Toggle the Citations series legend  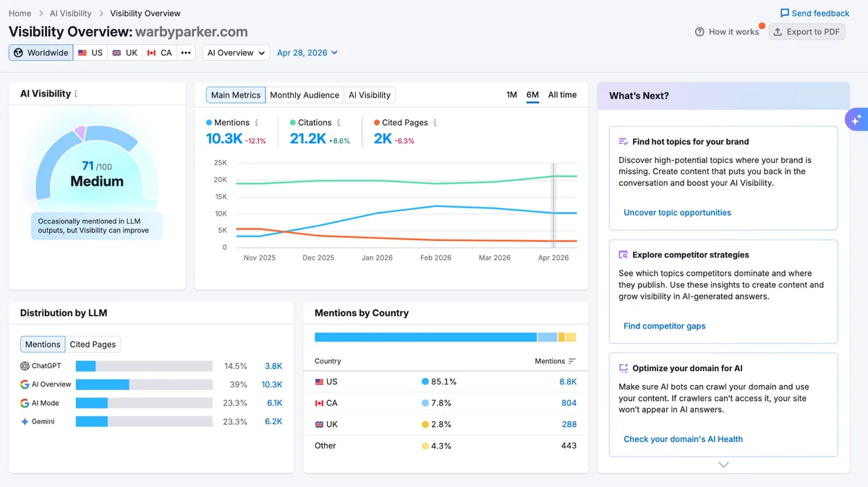[x=310, y=123]
